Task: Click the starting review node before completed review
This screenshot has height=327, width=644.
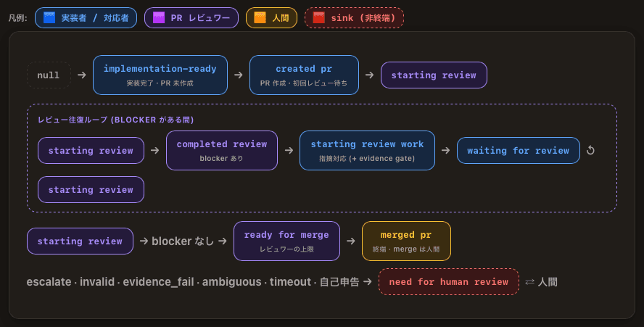Action: point(91,150)
